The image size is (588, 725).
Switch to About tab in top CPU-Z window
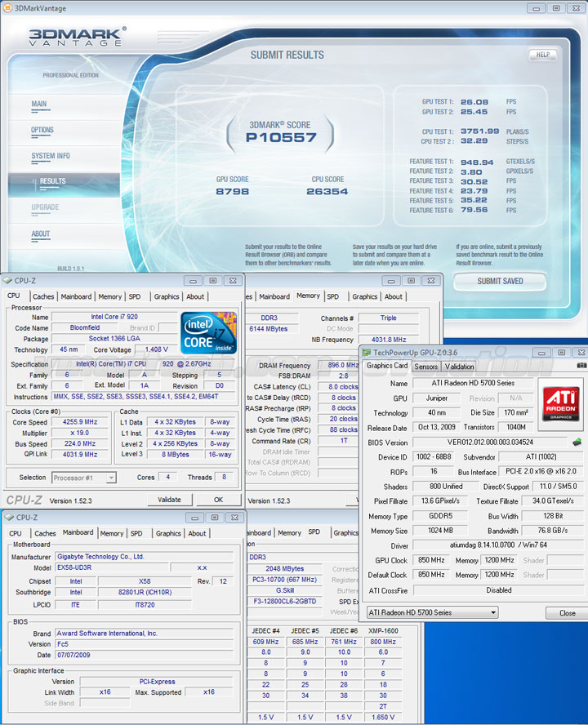(x=195, y=297)
